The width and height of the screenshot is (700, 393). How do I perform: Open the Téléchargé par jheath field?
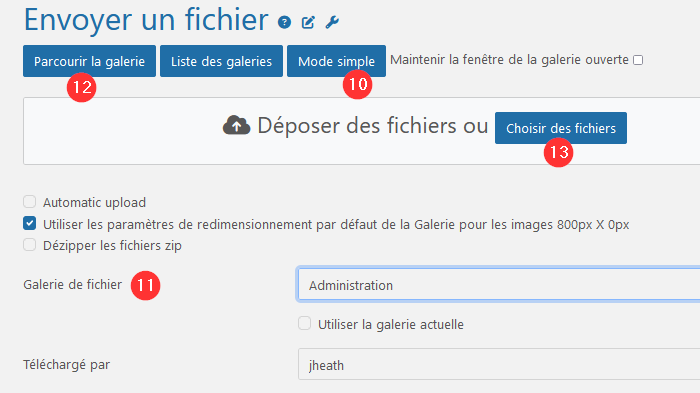coord(499,364)
